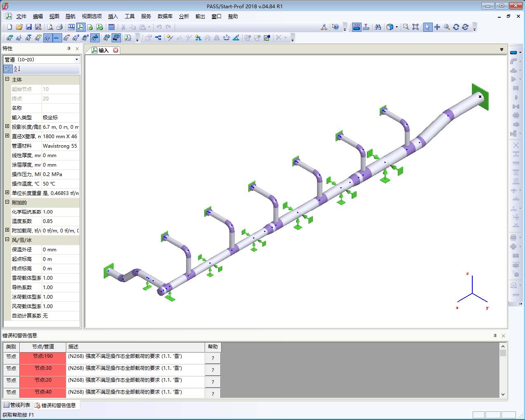Toggle the highlighted glasses display button

click(x=47, y=38)
